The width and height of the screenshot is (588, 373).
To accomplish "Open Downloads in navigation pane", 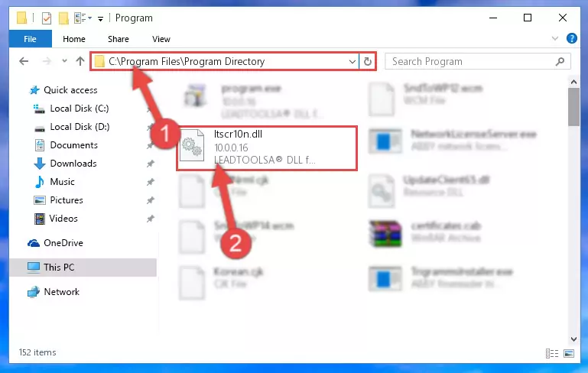I will [73, 164].
